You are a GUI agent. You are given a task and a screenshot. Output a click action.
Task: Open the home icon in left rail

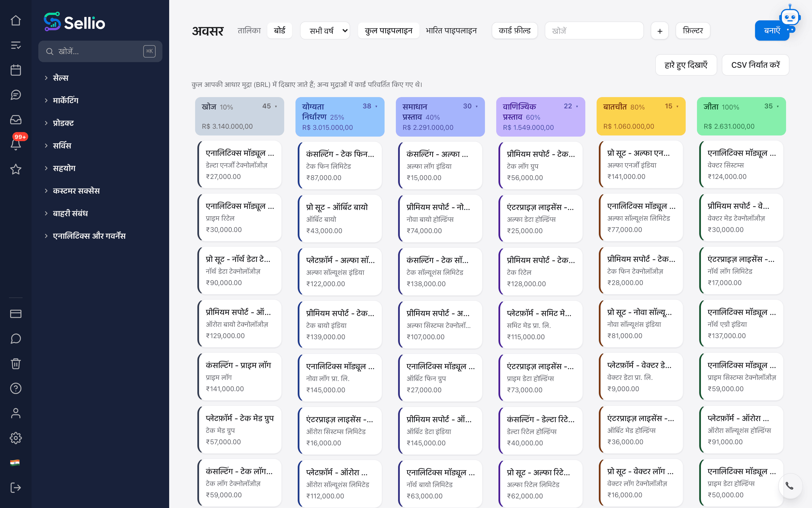click(16, 21)
